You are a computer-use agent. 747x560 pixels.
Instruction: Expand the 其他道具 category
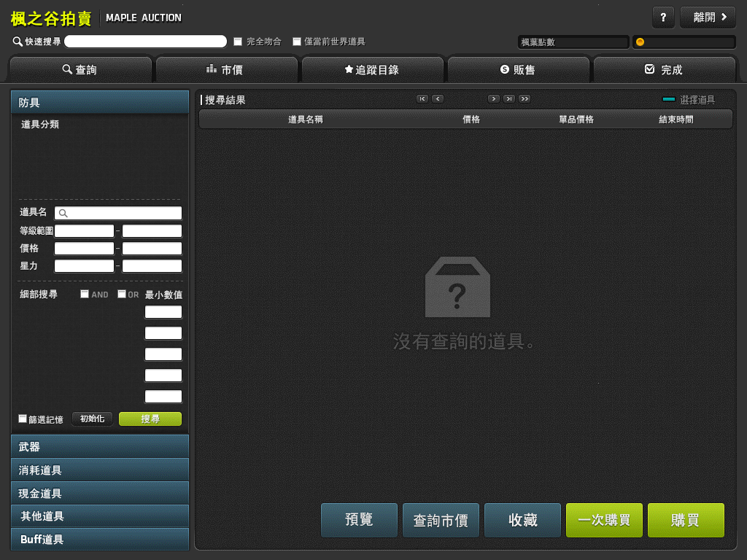[100, 516]
